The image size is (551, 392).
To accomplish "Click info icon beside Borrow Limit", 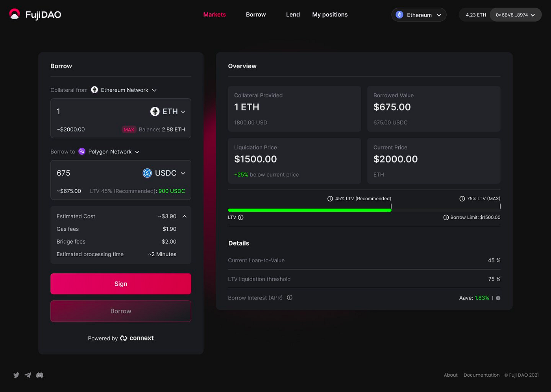I will pos(446,217).
